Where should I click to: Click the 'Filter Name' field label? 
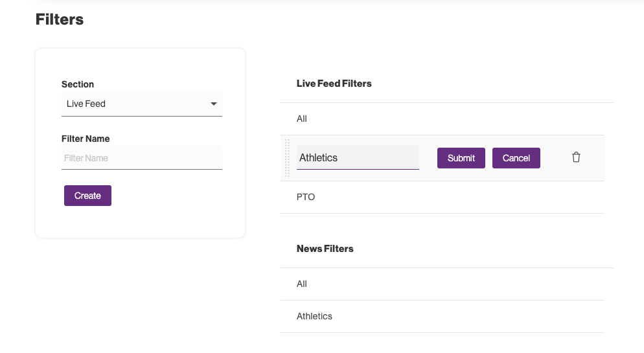click(x=86, y=139)
